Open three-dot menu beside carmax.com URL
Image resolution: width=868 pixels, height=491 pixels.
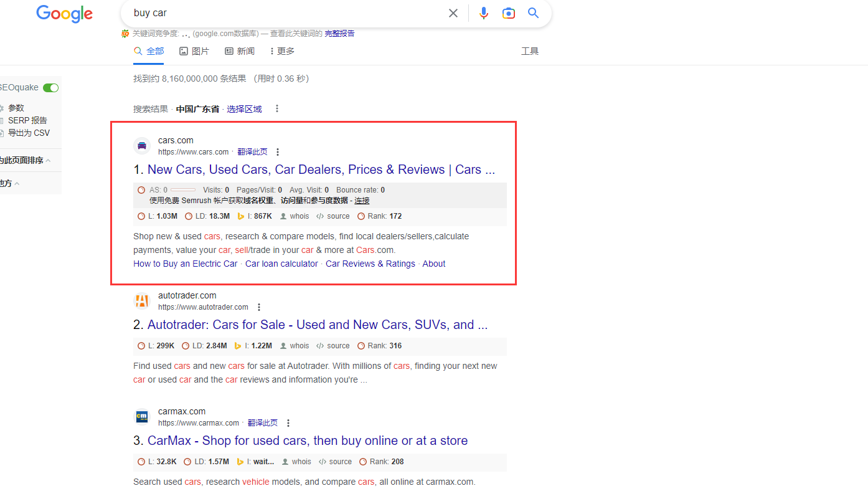(288, 423)
